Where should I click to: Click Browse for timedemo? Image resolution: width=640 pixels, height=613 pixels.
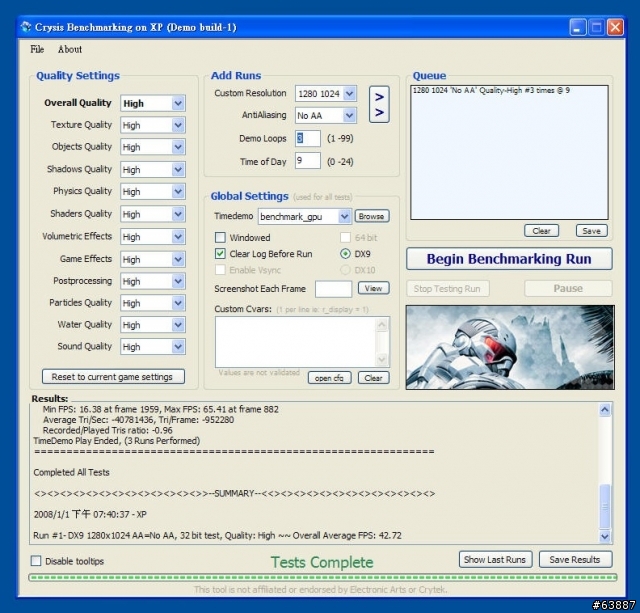pos(372,216)
